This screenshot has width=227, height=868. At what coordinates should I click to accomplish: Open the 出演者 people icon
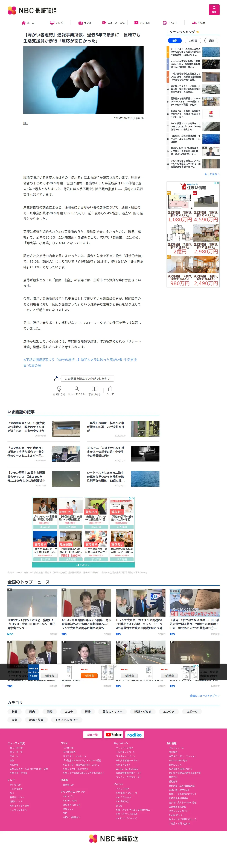point(194,23)
